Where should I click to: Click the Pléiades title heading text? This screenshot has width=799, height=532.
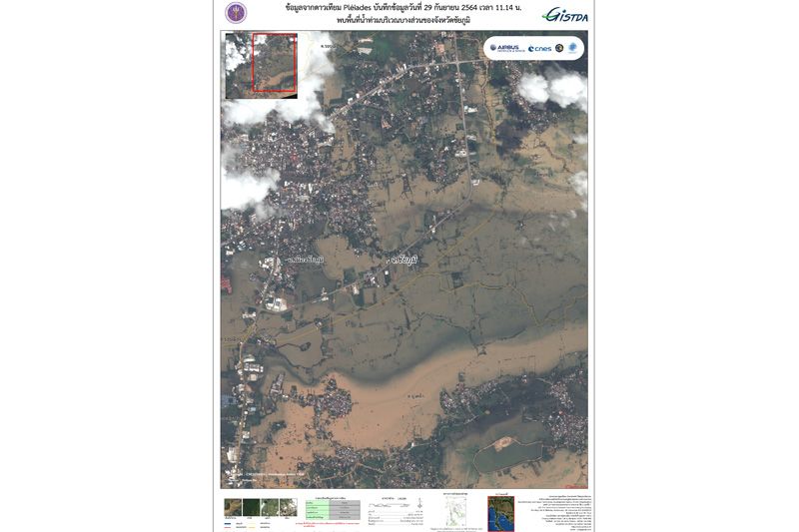click(403, 9)
